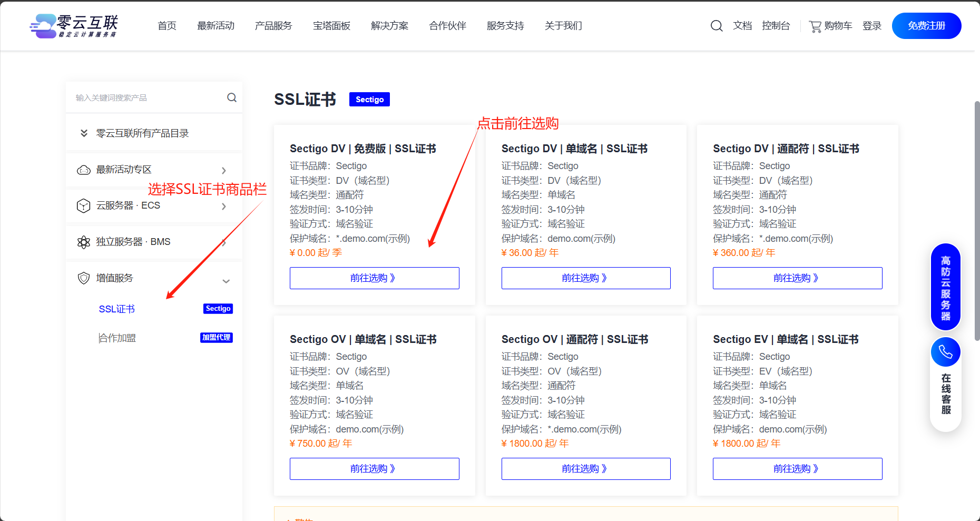This screenshot has width=980, height=521.
Task: Open the 控制台 link
Action: (x=776, y=26)
